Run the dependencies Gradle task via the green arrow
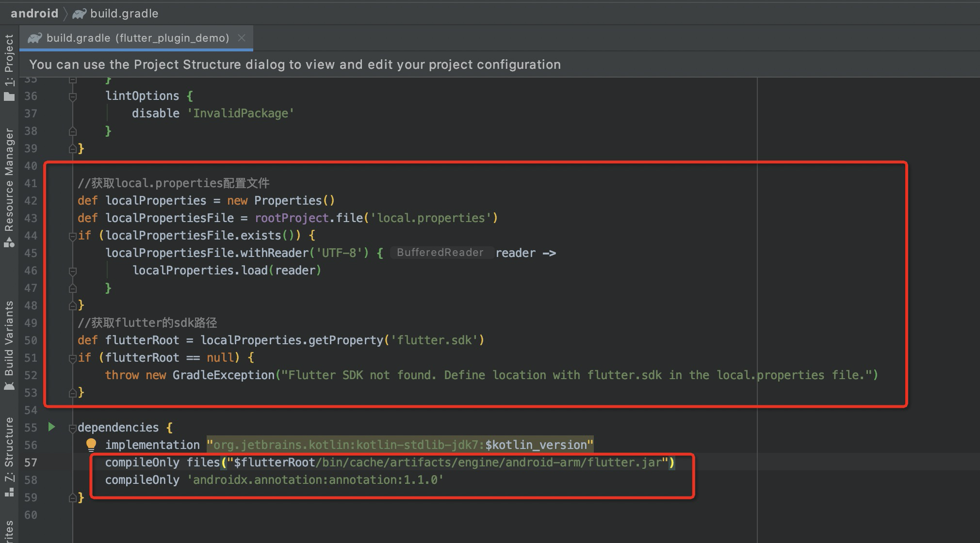 coord(51,427)
